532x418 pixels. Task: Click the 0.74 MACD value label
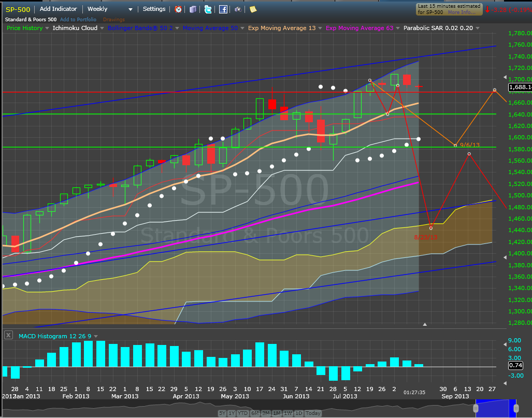pyautogui.click(x=515, y=365)
